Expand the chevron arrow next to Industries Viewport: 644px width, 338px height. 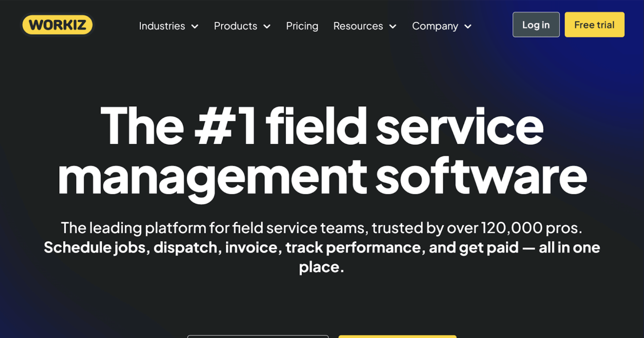click(x=195, y=26)
